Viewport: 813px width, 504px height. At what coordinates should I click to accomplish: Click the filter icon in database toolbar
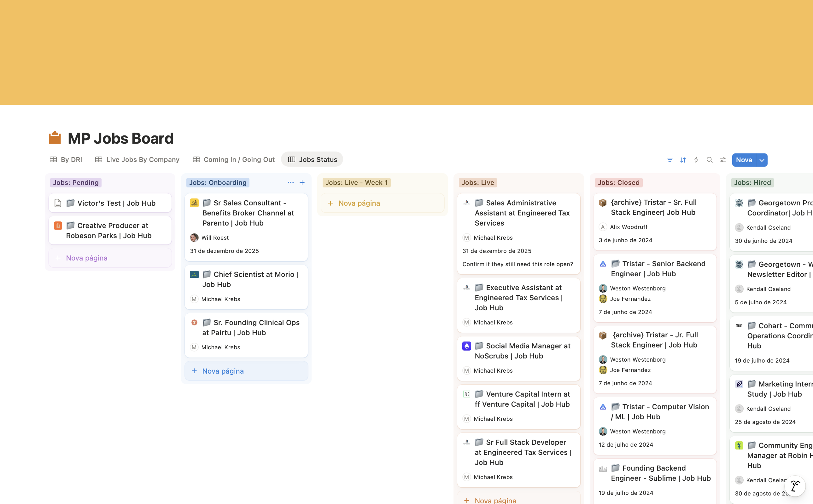pos(669,160)
